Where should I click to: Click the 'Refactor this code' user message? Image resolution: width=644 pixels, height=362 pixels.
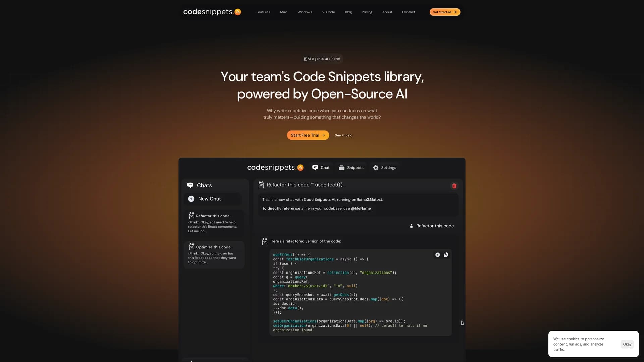tap(435, 226)
